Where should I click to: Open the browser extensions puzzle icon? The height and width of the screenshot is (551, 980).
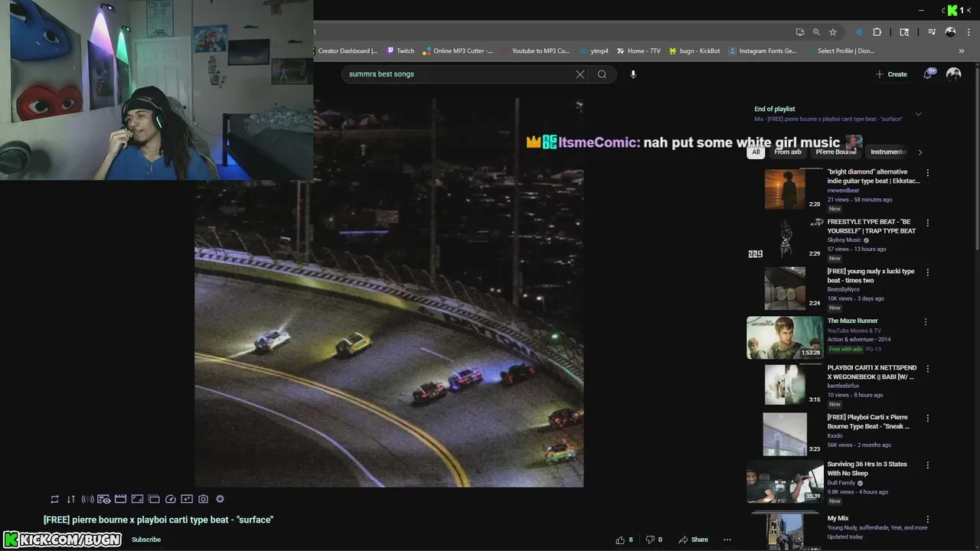[x=877, y=32]
